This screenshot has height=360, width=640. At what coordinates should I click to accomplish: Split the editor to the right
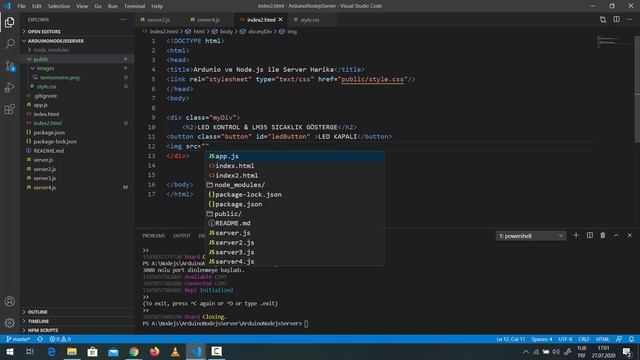coord(616,20)
